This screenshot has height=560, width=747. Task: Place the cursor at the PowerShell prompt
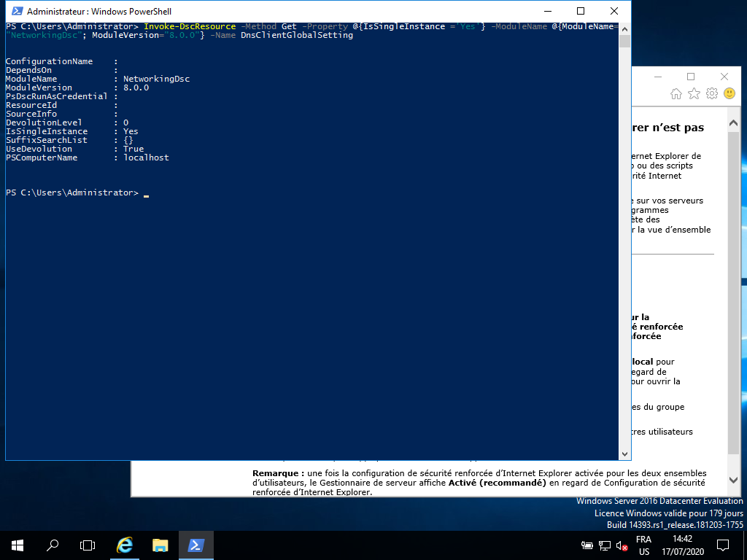point(145,193)
